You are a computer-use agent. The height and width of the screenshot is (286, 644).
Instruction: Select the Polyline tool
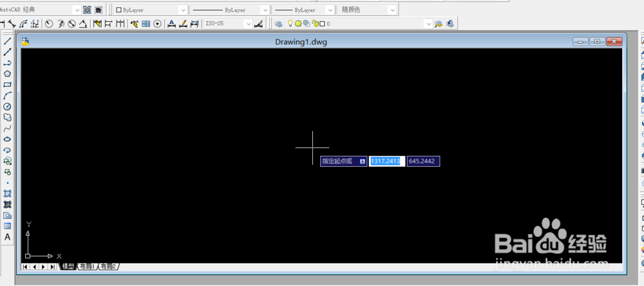click(7, 63)
